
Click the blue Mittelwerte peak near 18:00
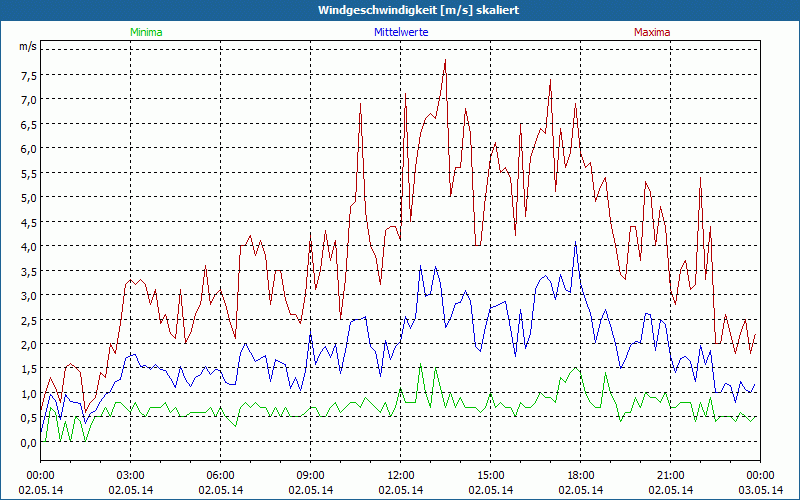coord(576,242)
